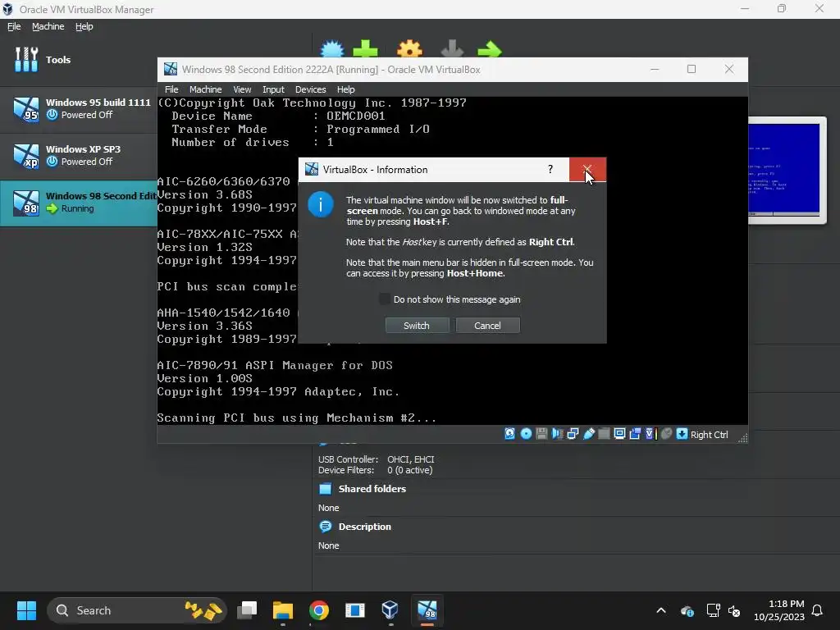The height and width of the screenshot is (630, 840).
Task: Click USB devices icon in VM status bar
Action: tap(589, 434)
